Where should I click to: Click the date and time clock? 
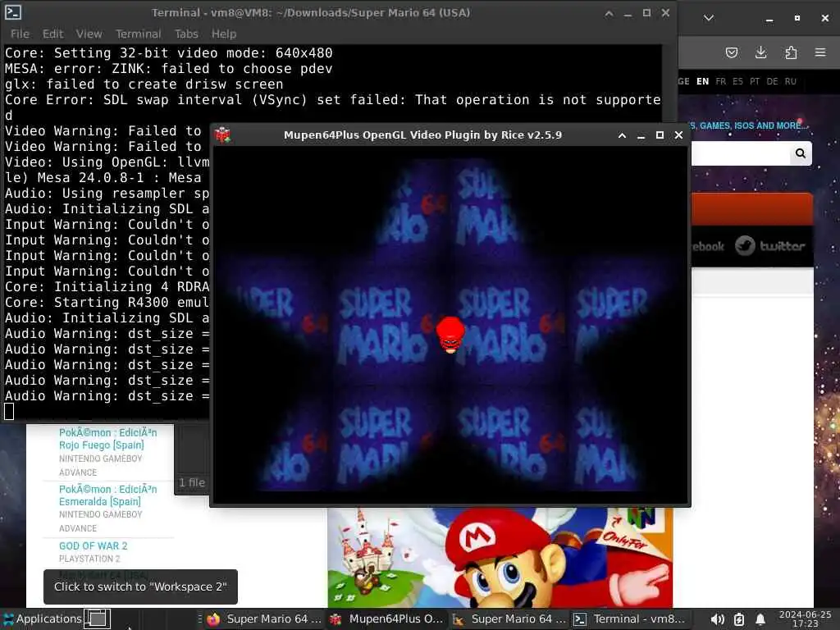tap(805, 619)
